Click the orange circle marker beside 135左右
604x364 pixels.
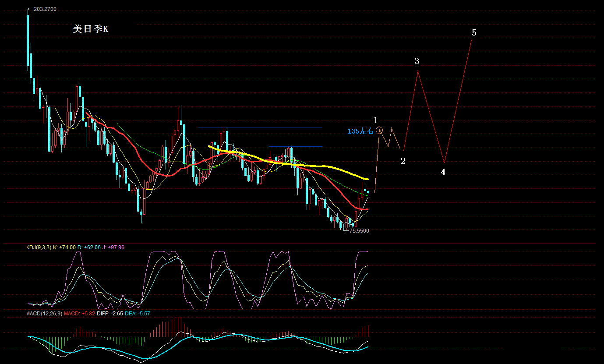click(x=380, y=130)
